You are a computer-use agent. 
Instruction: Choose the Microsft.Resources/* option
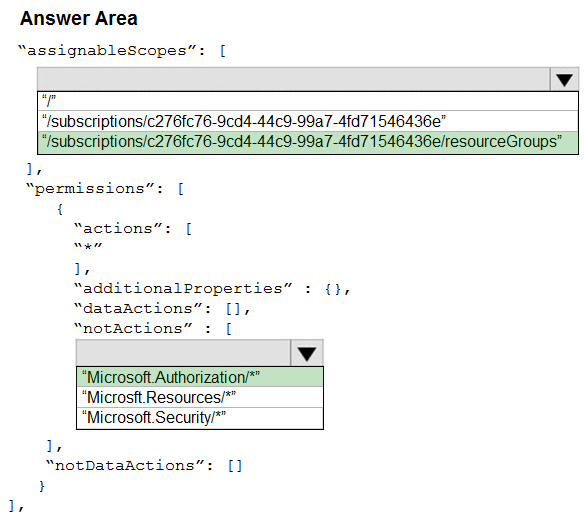[x=200, y=397]
